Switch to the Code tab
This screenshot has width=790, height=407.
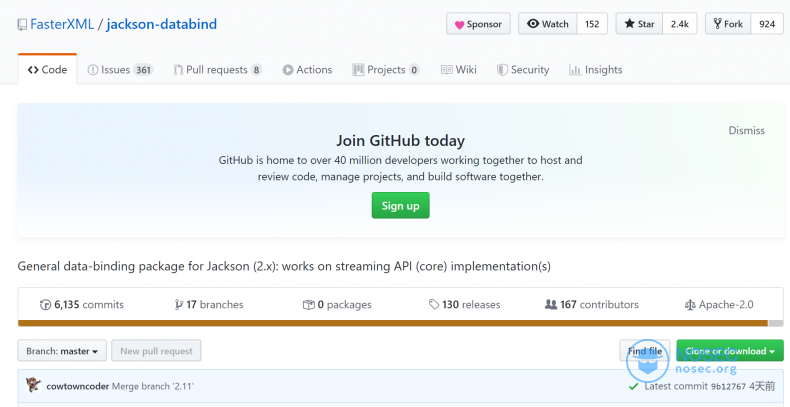(47, 70)
